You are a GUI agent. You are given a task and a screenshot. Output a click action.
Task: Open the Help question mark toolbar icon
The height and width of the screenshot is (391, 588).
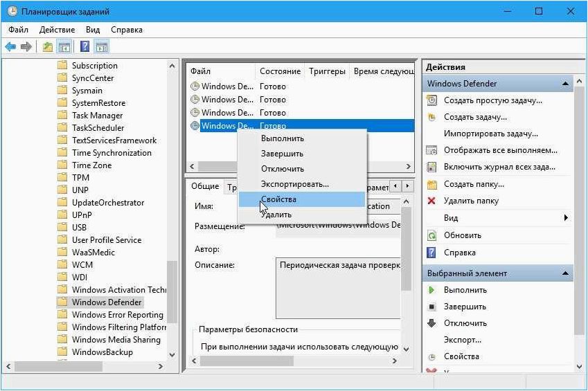click(85, 46)
